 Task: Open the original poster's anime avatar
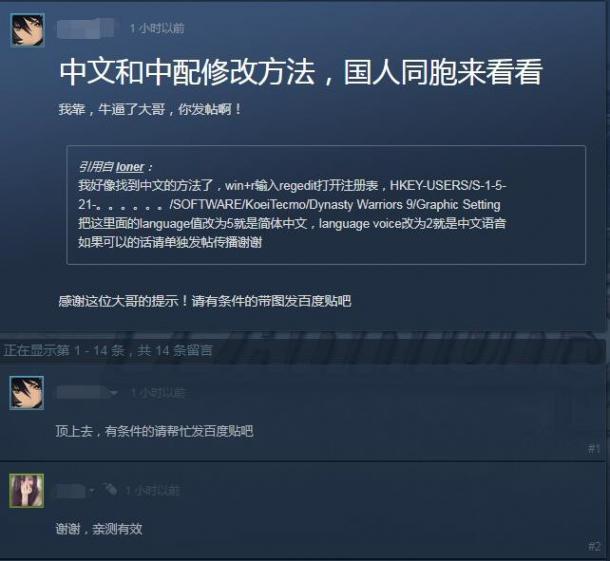coord(27,30)
